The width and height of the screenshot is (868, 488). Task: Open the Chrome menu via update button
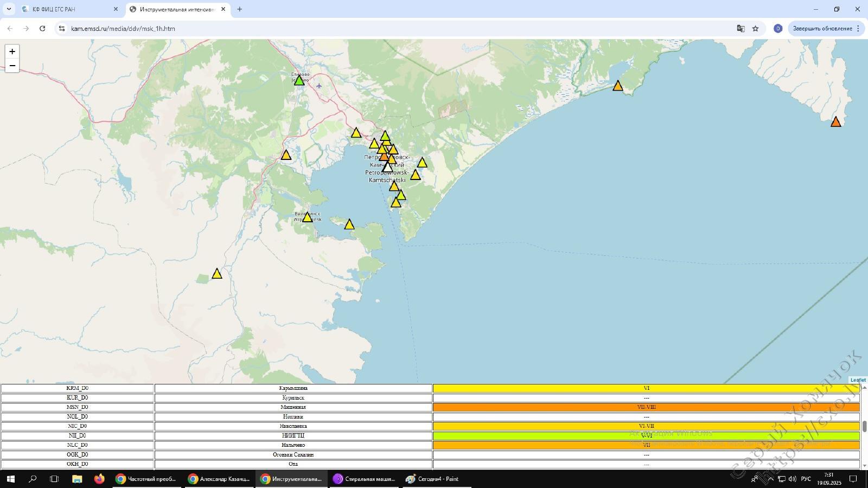(x=826, y=29)
